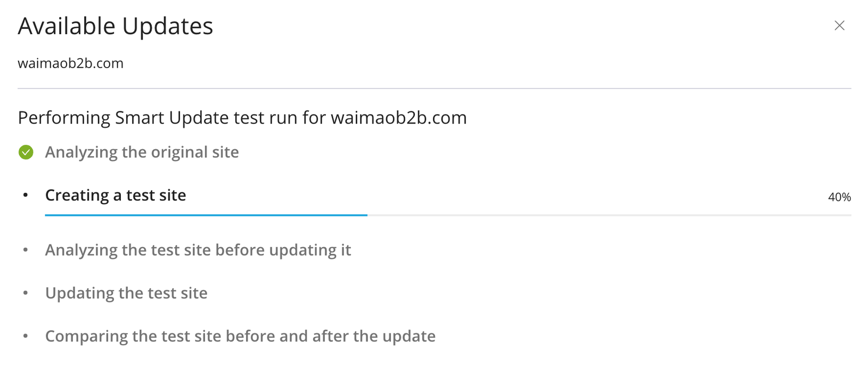Click the Comparing the test site before and after entry

coord(240,336)
